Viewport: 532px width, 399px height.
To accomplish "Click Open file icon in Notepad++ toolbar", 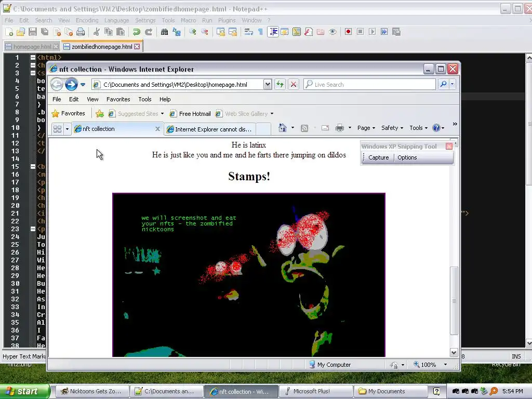I will tap(21, 32).
